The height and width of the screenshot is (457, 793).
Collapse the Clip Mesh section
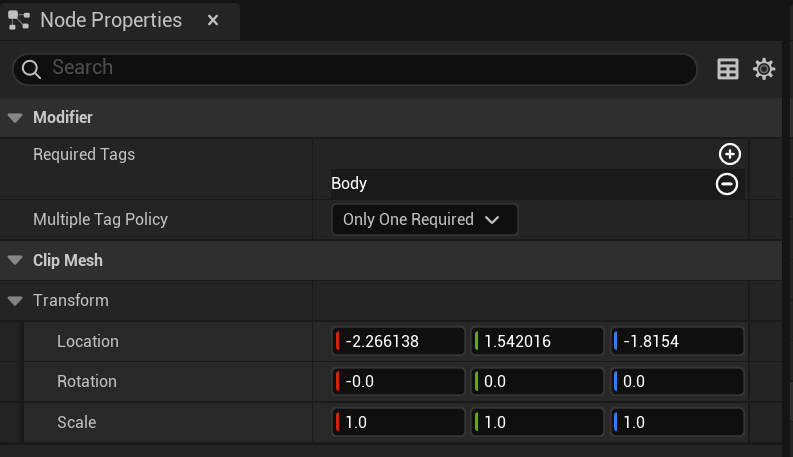pyautogui.click(x=15, y=260)
